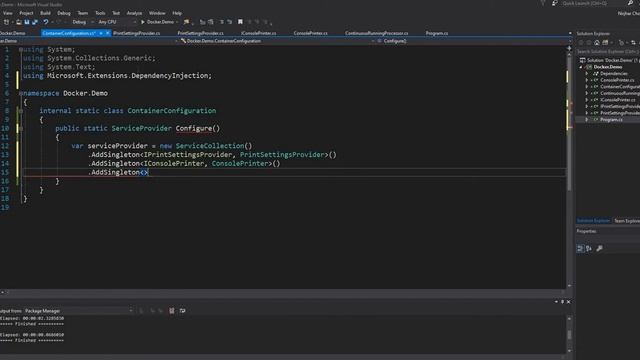Collapse the namespace Docker.Demo code region
Screen dimensions: 640x360
coord(20,93)
